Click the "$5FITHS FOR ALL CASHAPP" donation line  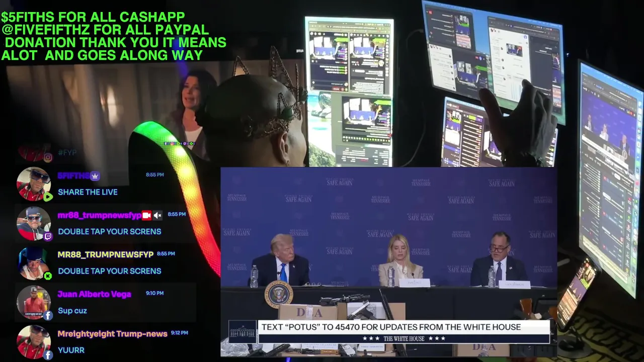(x=93, y=18)
